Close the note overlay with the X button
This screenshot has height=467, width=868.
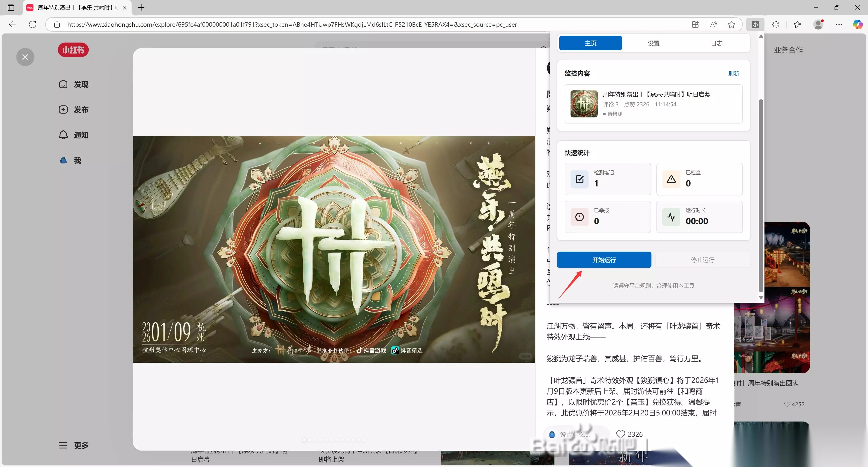tap(25, 57)
